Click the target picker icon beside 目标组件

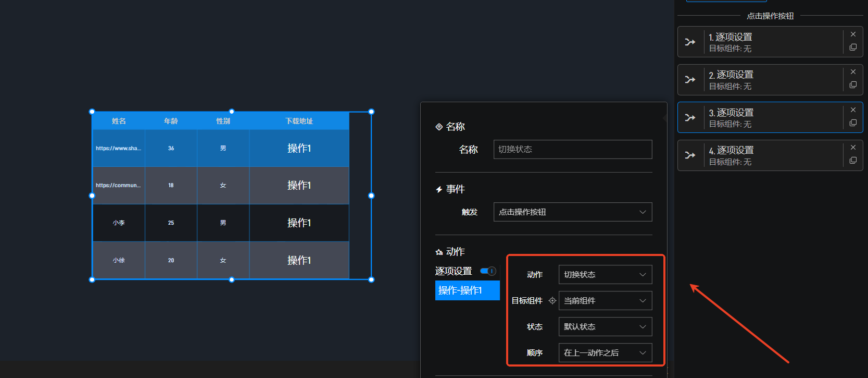point(552,301)
